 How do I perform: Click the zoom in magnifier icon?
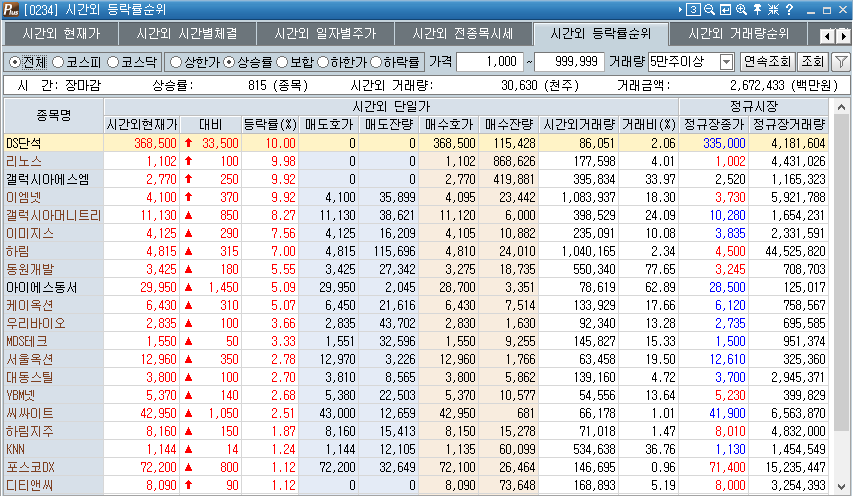point(741,10)
